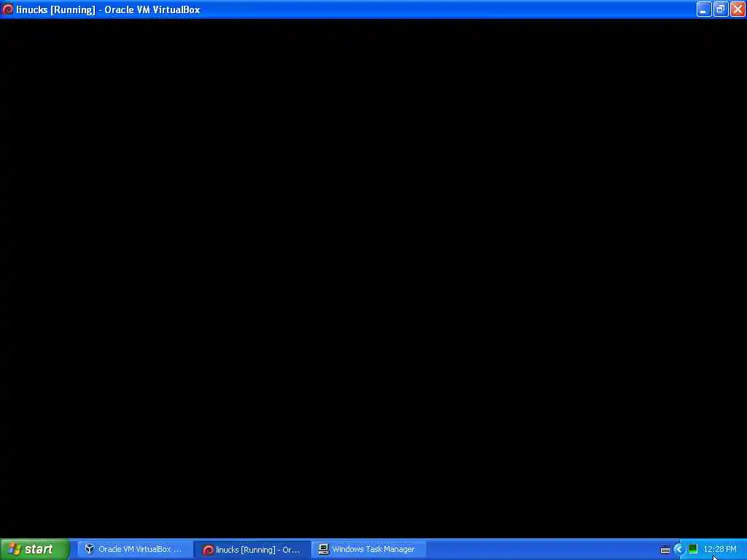Select the linucks [Running] taskbar button
The width and height of the screenshot is (747, 560).
click(x=252, y=549)
